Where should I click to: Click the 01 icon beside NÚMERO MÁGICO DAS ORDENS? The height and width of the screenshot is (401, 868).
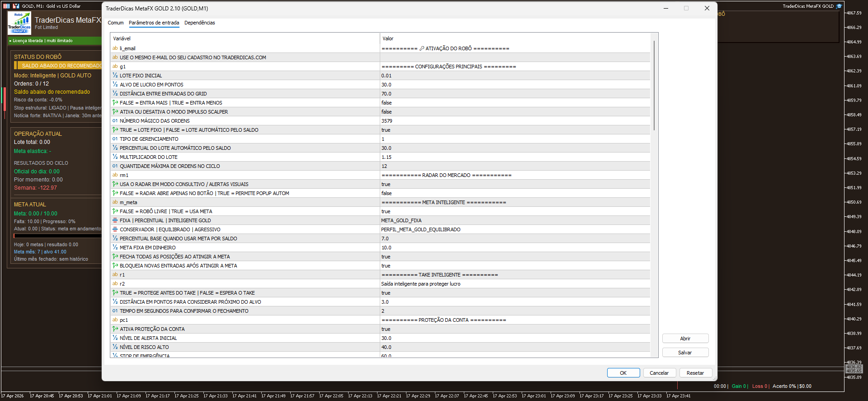(x=115, y=121)
